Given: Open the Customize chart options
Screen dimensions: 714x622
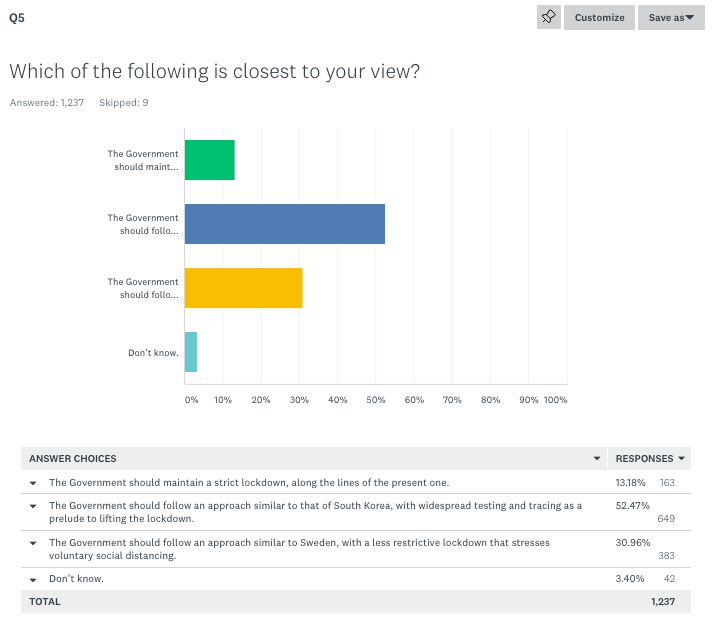Looking at the screenshot, I should (x=599, y=17).
